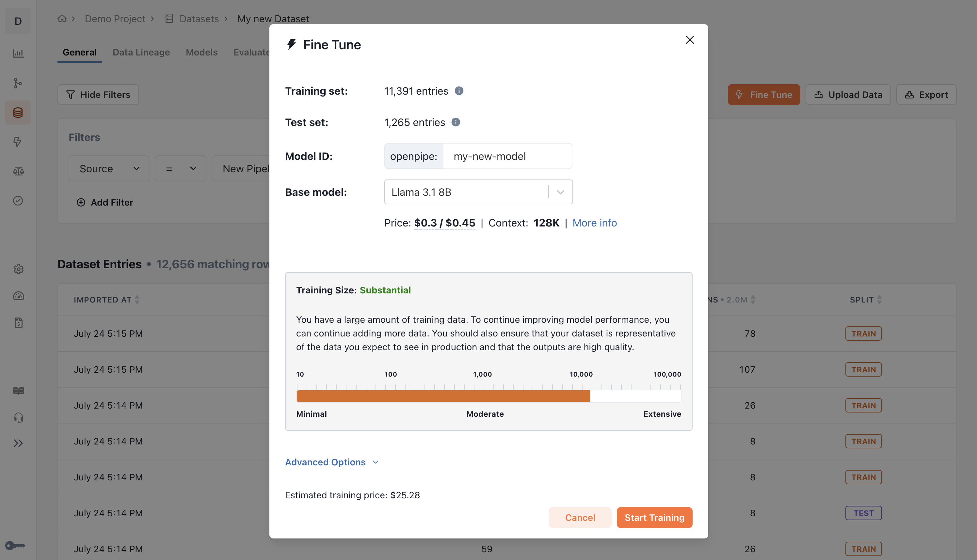
Task: Open the API key icon in sidebar
Action: [x=15, y=545]
